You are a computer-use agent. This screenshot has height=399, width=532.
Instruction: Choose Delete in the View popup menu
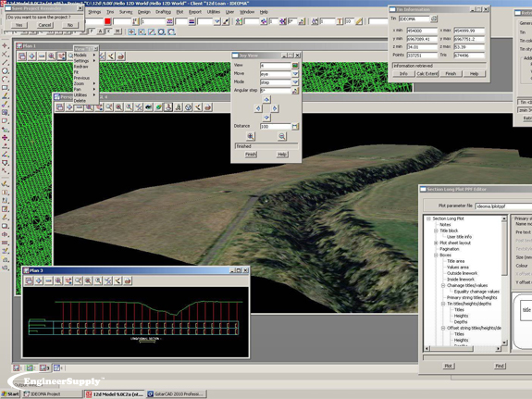[80, 101]
